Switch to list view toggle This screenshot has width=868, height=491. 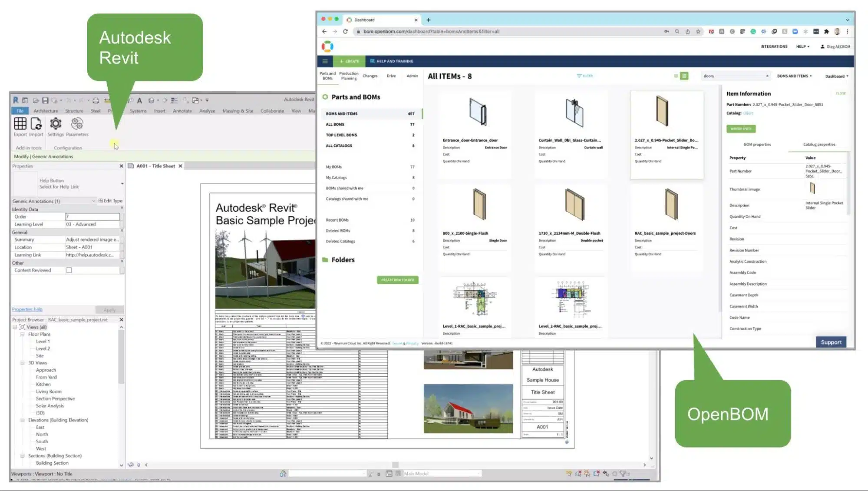676,76
